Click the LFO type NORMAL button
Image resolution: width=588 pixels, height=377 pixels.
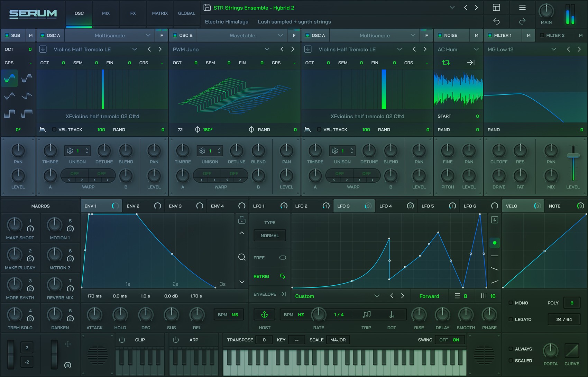tap(269, 236)
